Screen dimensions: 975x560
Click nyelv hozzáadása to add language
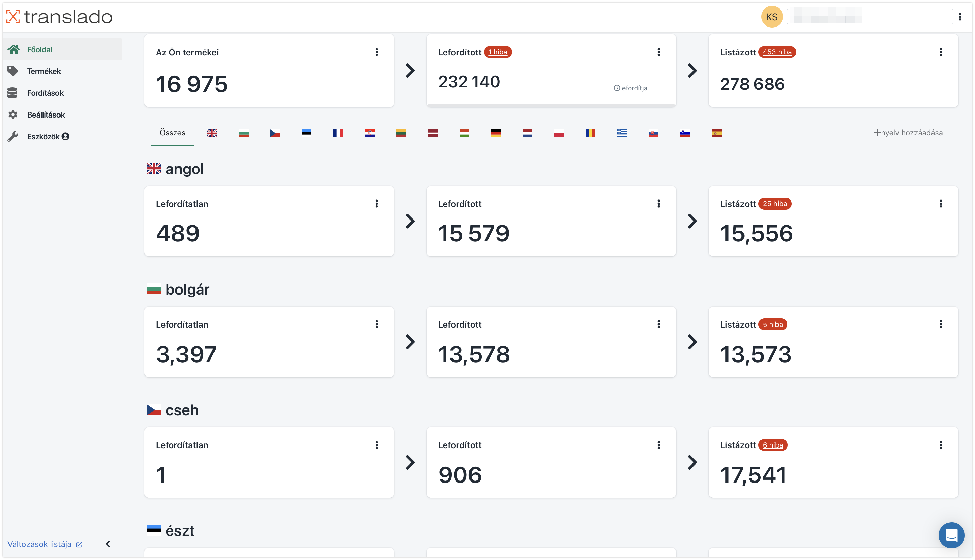(908, 133)
